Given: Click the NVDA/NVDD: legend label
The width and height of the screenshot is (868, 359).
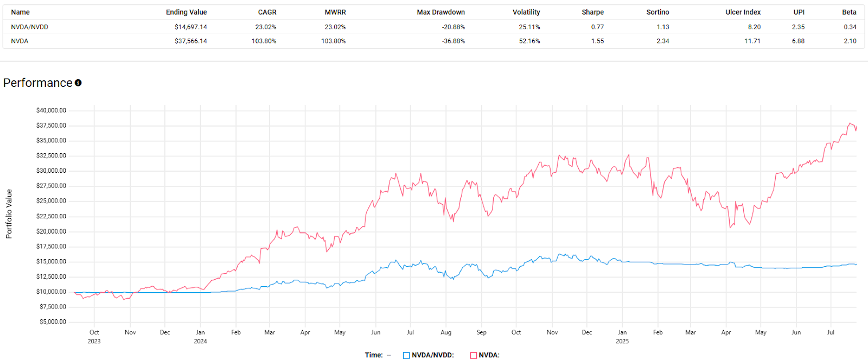Looking at the screenshot, I should 432,355.
